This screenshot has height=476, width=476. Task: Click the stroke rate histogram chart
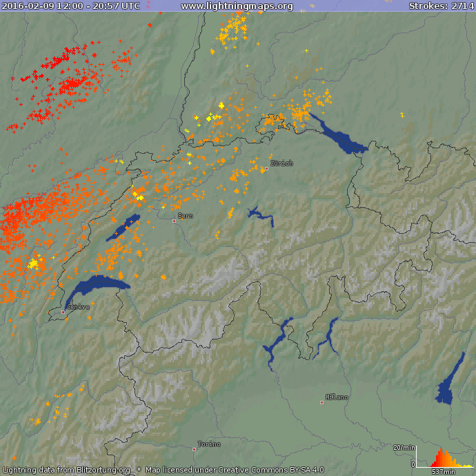[x=445, y=457]
